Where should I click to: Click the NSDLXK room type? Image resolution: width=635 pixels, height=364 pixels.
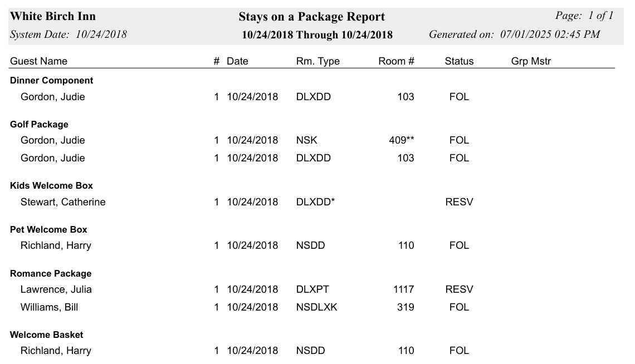click(316, 307)
